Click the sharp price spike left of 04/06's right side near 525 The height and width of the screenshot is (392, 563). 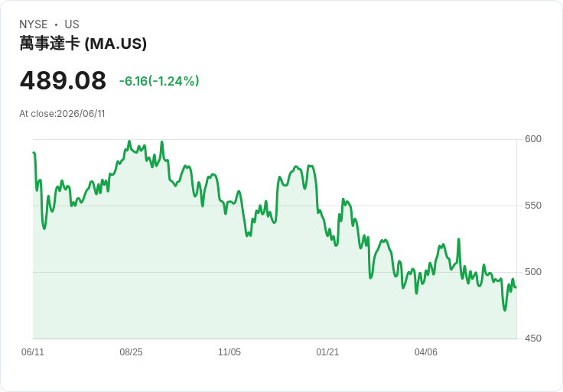(458, 239)
